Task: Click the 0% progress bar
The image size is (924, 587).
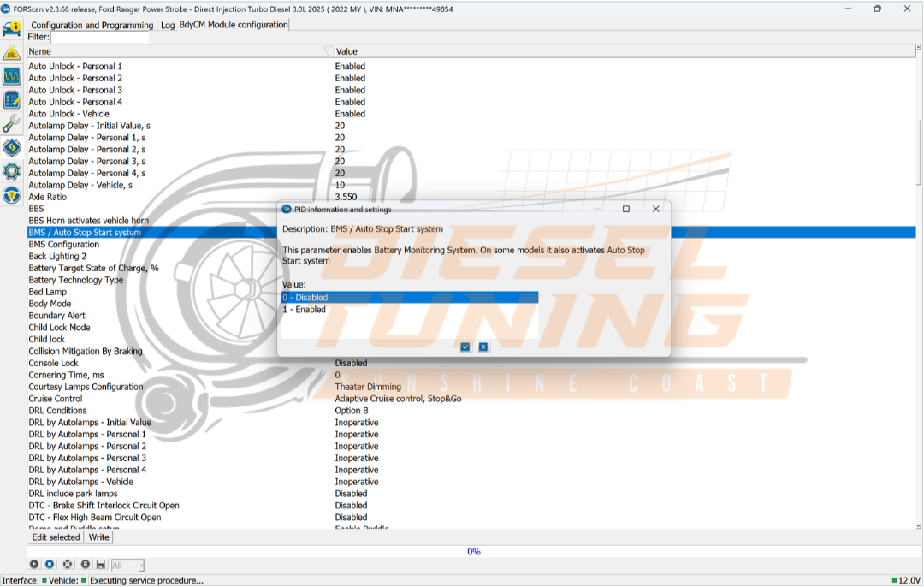Action: pyautogui.click(x=474, y=552)
